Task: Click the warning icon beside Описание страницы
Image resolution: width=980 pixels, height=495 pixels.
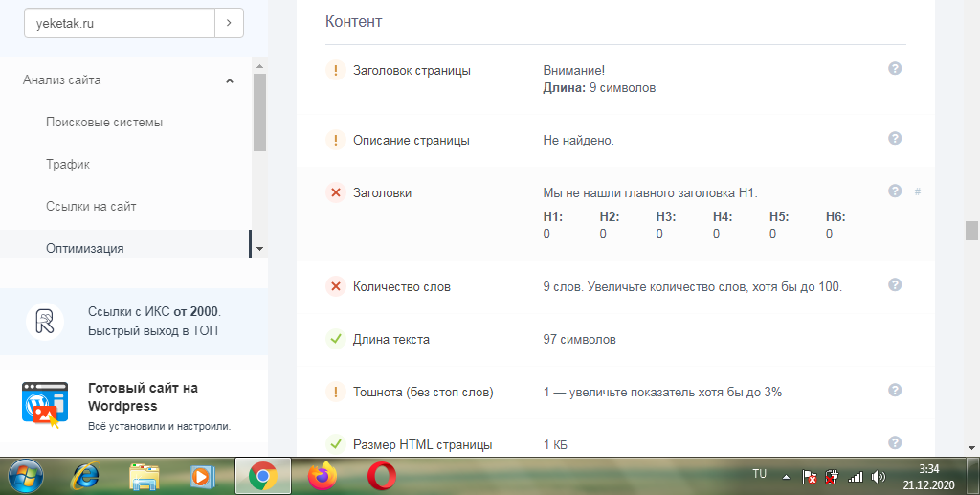Action: coord(336,140)
